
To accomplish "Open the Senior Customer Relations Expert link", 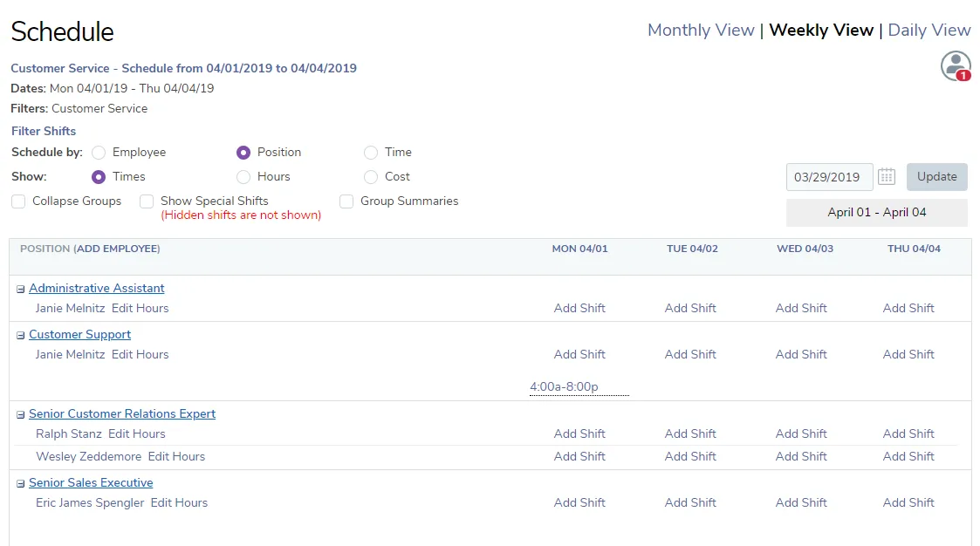I will 122,413.
